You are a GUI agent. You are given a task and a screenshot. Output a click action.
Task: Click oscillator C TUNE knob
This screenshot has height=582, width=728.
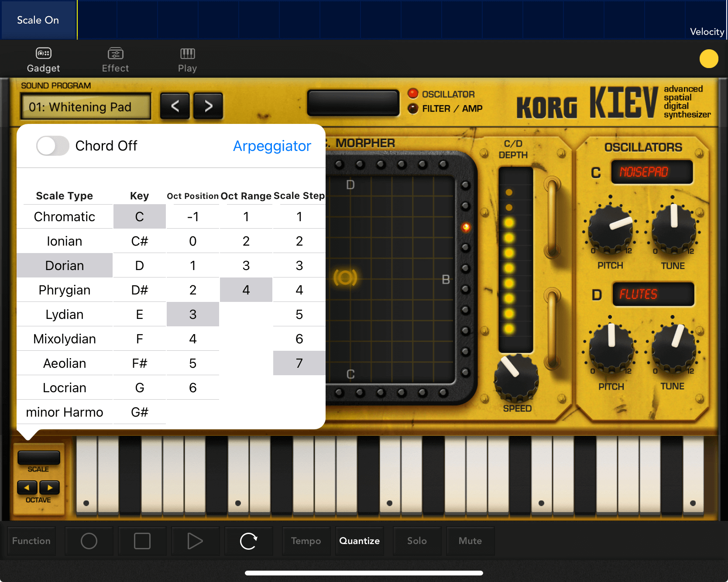[x=673, y=228]
